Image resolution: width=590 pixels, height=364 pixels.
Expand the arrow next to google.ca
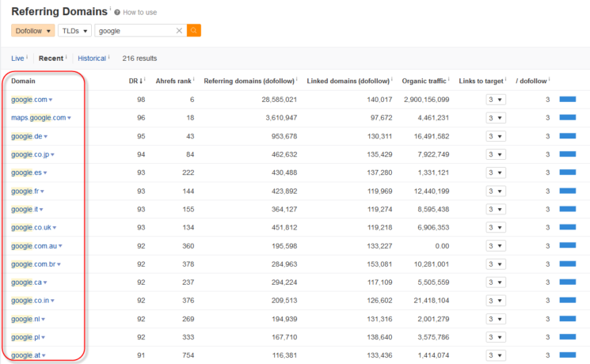point(45,282)
